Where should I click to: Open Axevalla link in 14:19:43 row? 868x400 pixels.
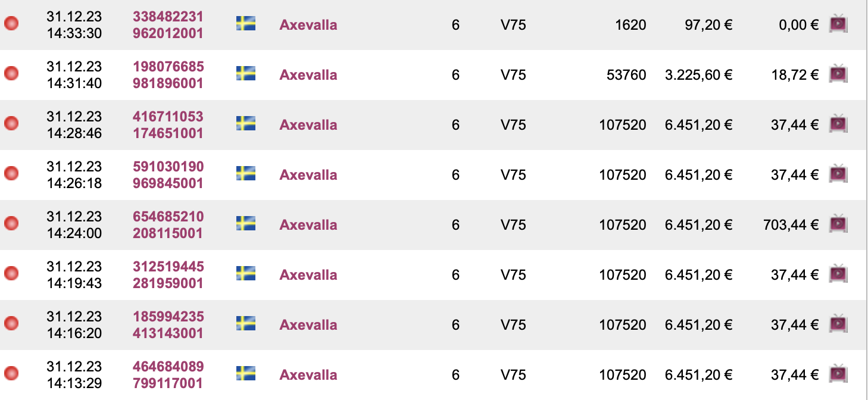(308, 275)
